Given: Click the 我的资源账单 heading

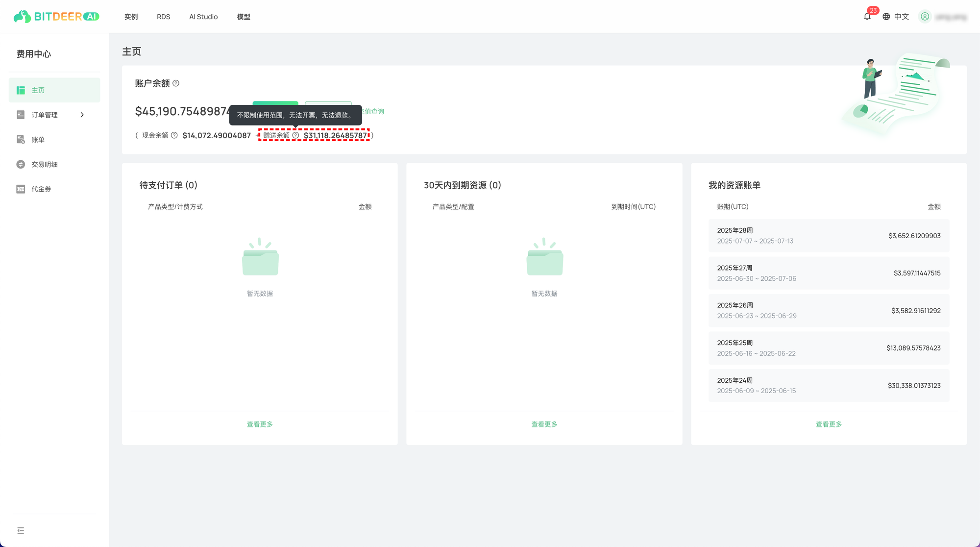Looking at the screenshot, I should (x=734, y=185).
